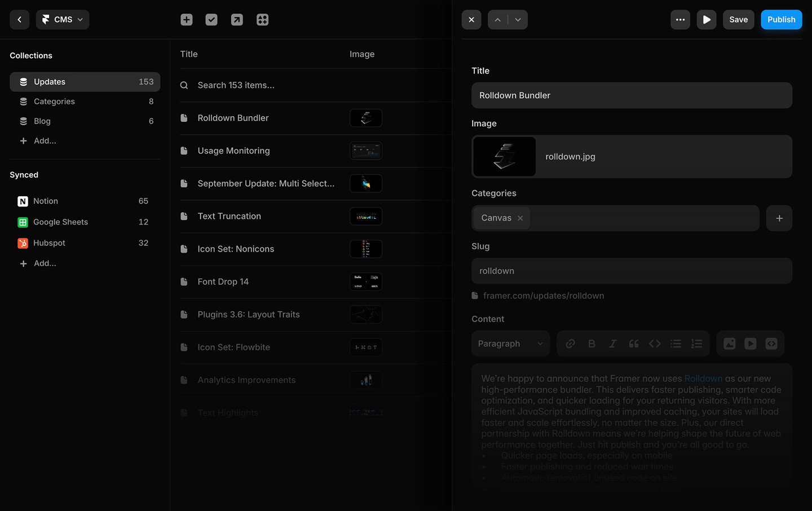
Task: Click the grid plugins toolbar icon
Action: click(262, 20)
